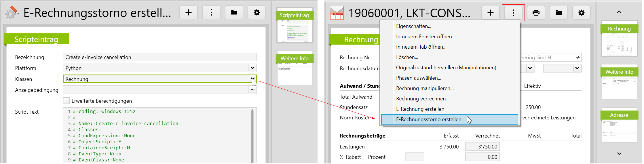Click the three-dot menu in script window
This screenshot has height=164, width=644.
point(212,13)
